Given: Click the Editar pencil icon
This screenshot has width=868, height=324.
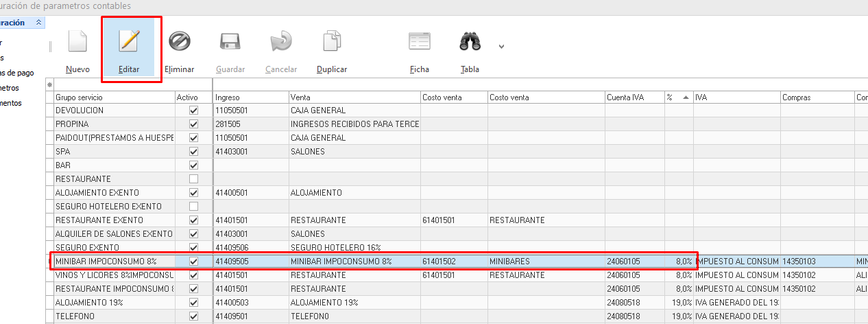Looking at the screenshot, I should click(x=129, y=41).
